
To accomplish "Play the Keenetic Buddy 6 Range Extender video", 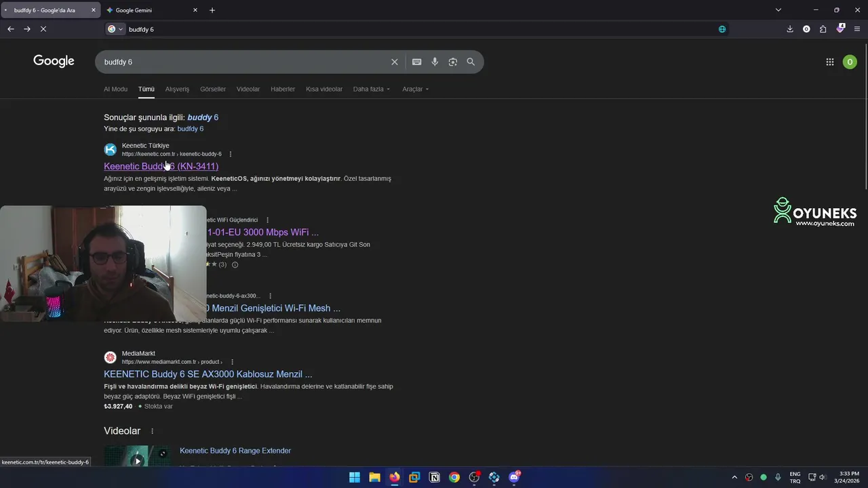I will point(138,461).
